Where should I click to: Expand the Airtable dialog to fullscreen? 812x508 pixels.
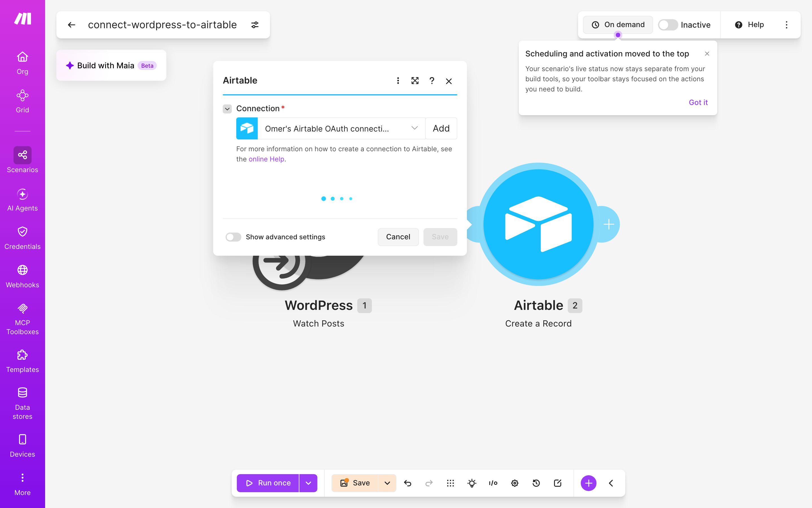tap(415, 81)
